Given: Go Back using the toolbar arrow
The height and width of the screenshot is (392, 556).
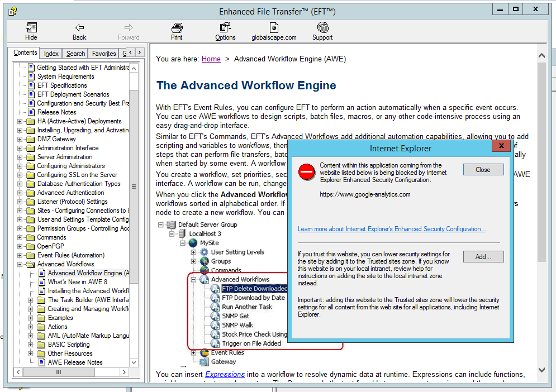Looking at the screenshot, I should 79,28.
